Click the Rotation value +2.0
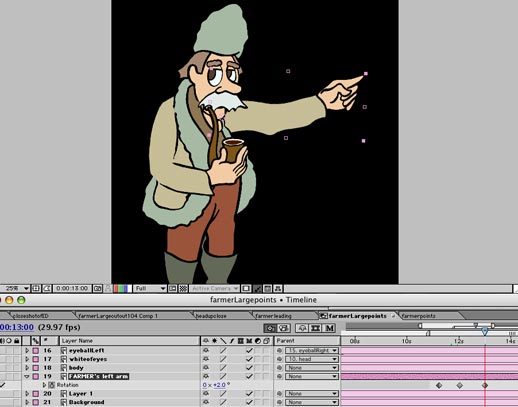The height and width of the screenshot is (407, 518). click(219, 385)
